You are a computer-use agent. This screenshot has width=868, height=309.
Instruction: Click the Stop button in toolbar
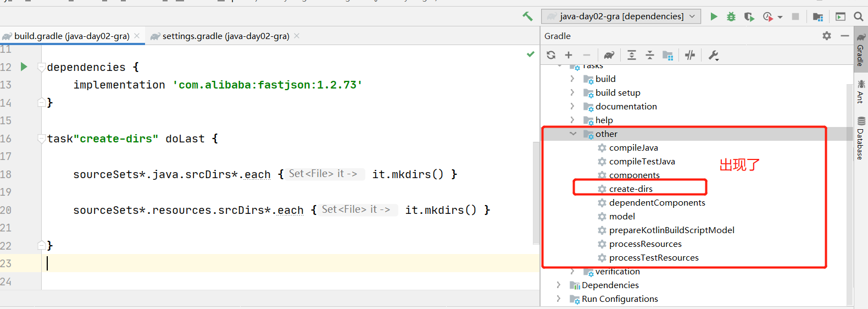pyautogui.click(x=795, y=16)
